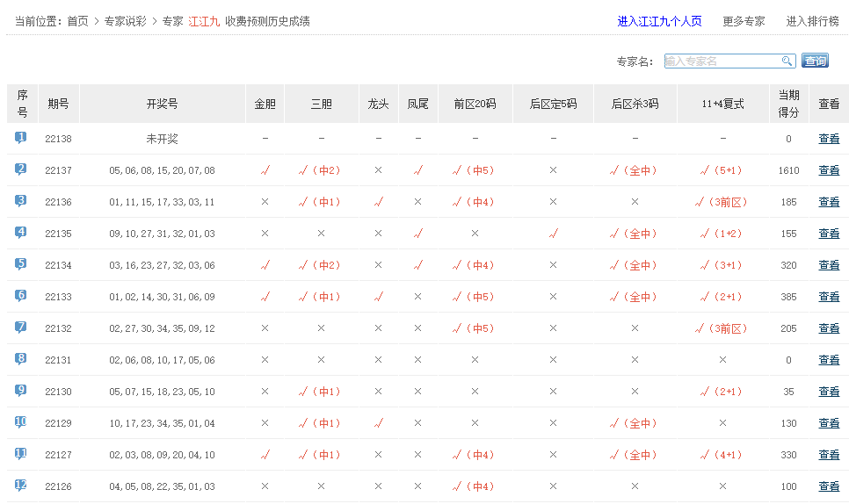The width and height of the screenshot is (849, 504).
Task: Click the row number 10 badge icon
Action: coord(21,422)
